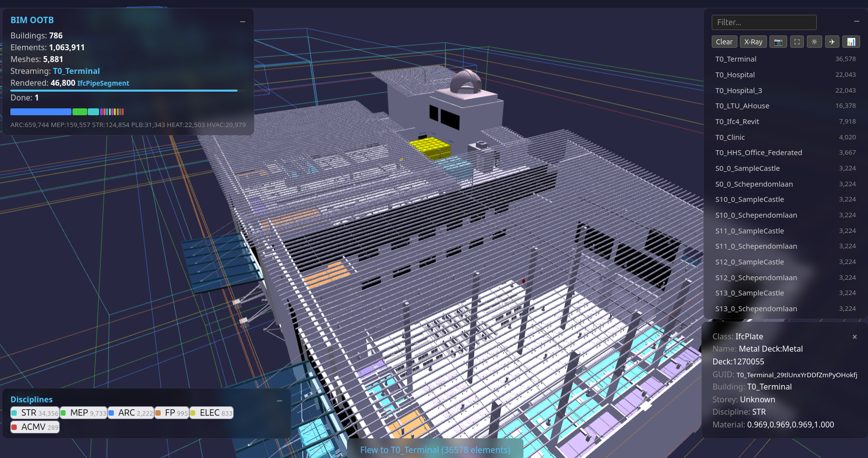Toggle fullscreen with the brackets icon
The image size is (868, 458).
tap(797, 42)
